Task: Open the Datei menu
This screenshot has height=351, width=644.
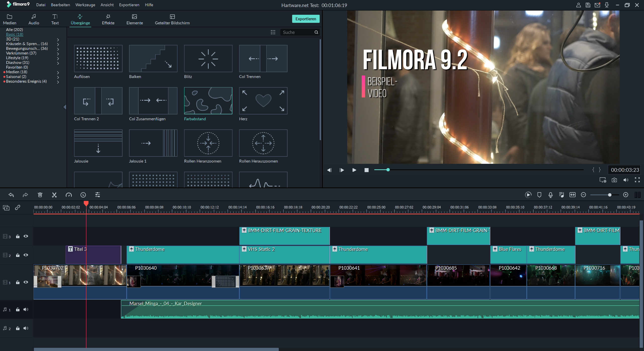Action: point(41,5)
